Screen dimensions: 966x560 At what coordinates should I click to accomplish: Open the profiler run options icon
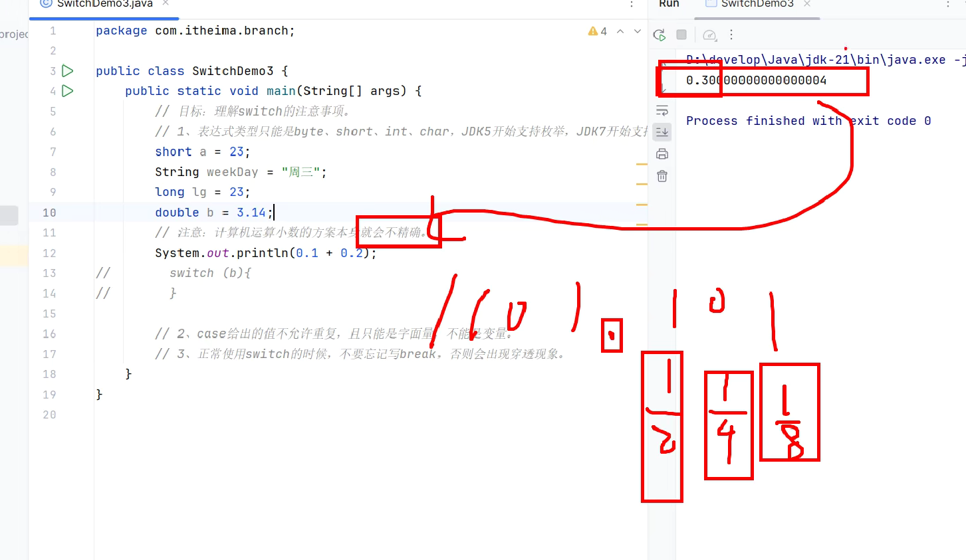(x=709, y=35)
